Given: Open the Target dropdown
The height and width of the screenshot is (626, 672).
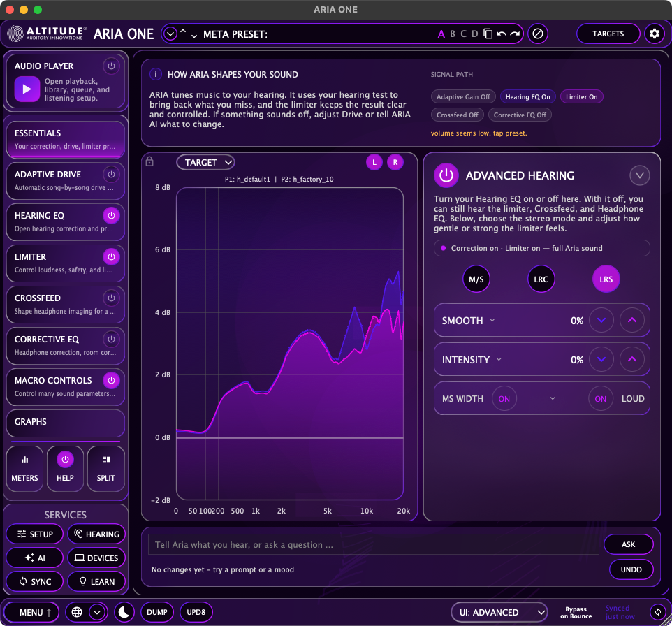Looking at the screenshot, I should pos(205,163).
